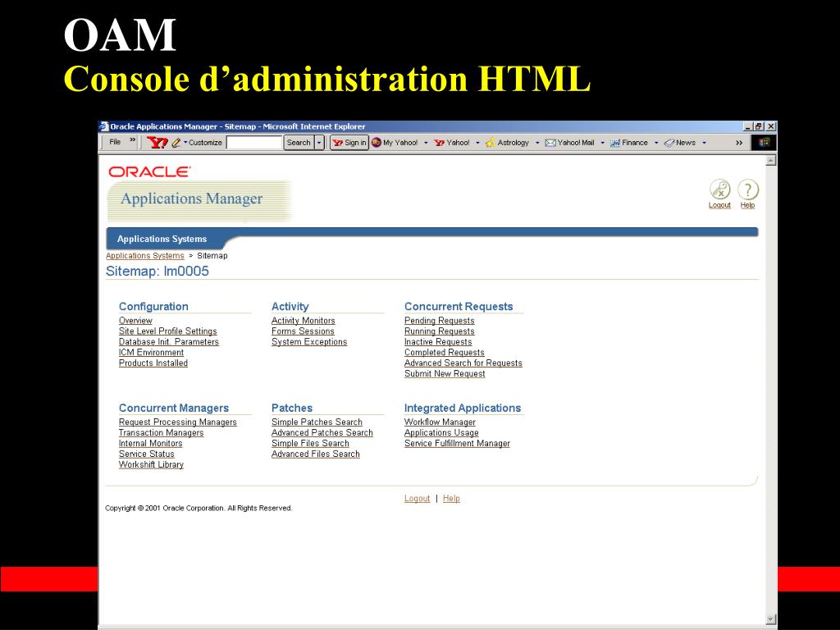Viewport: 840px width, 630px height.
Task: Open Completed Requests link
Action: tap(444, 353)
